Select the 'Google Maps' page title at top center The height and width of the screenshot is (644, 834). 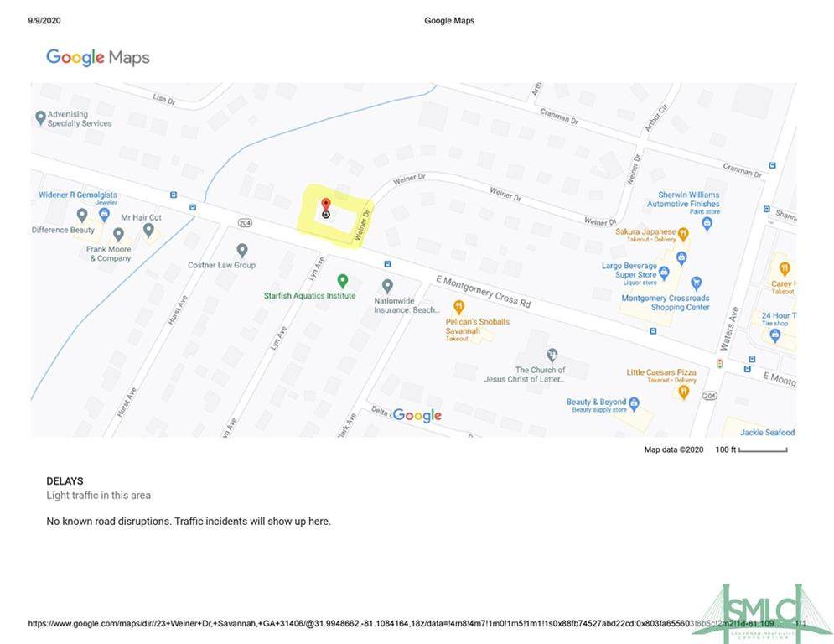click(x=449, y=21)
